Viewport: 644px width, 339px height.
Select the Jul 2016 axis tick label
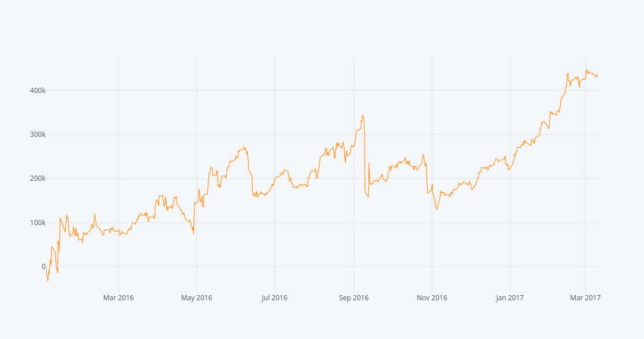point(274,298)
